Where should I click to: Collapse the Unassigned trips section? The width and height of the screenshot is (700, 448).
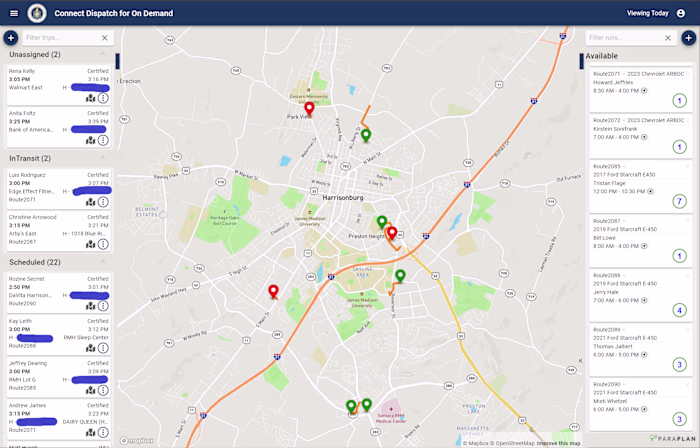pyautogui.click(x=103, y=54)
